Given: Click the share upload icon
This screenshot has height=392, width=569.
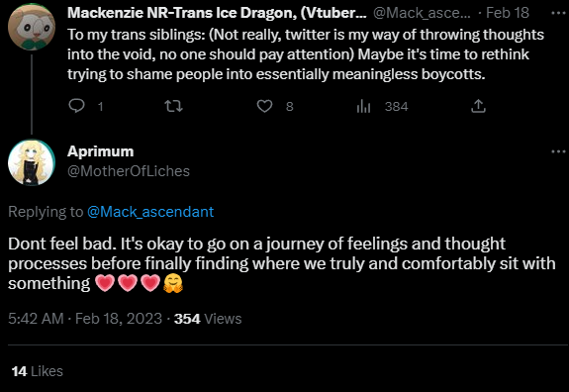Looking at the screenshot, I should click(x=478, y=106).
